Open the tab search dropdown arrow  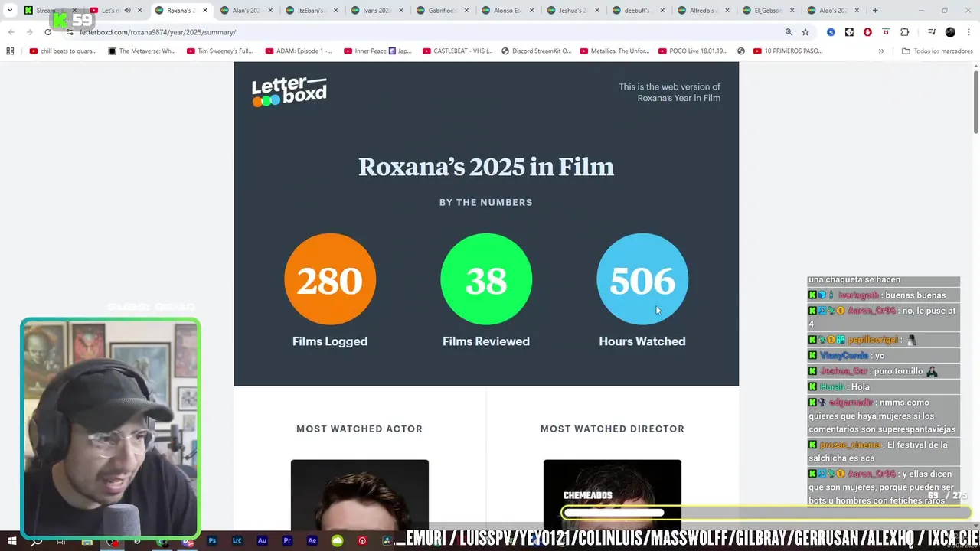click(x=10, y=11)
